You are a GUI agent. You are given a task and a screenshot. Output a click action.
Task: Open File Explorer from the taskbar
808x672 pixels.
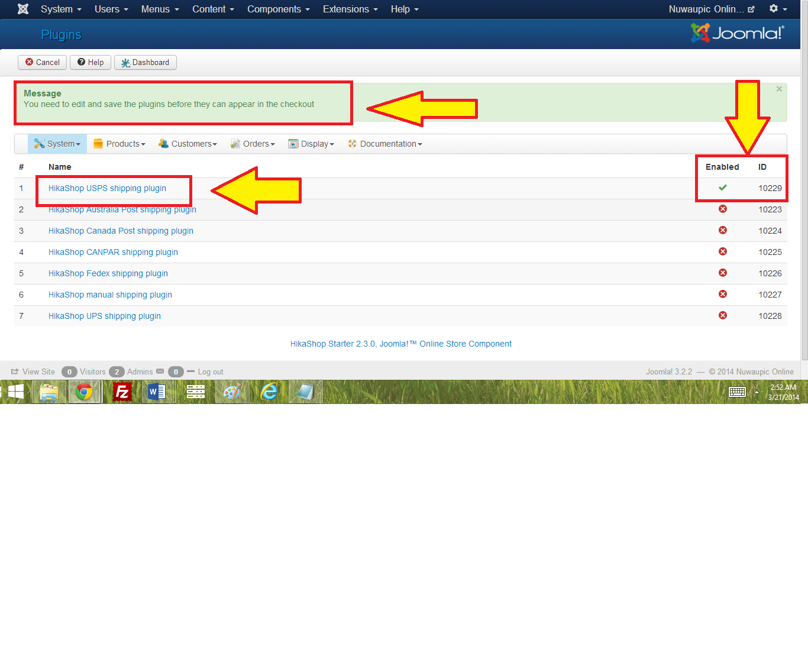49,392
